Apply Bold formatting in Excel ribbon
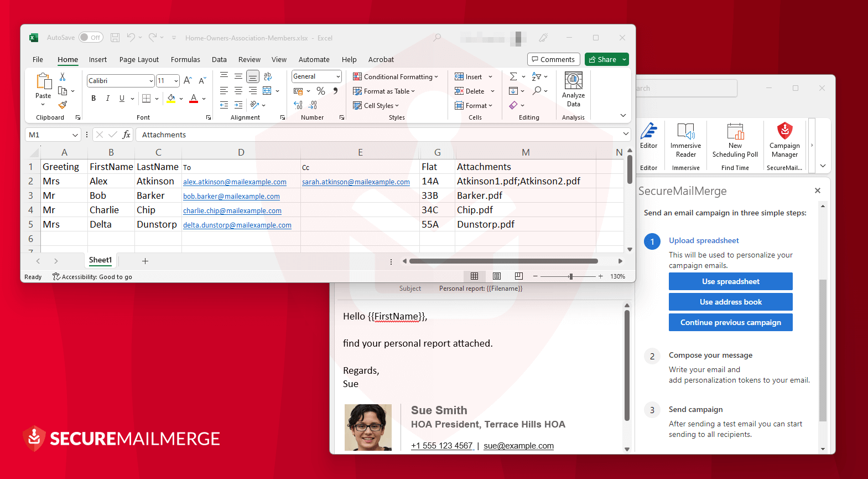This screenshot has height=479, width=868. tap(93, 99)
